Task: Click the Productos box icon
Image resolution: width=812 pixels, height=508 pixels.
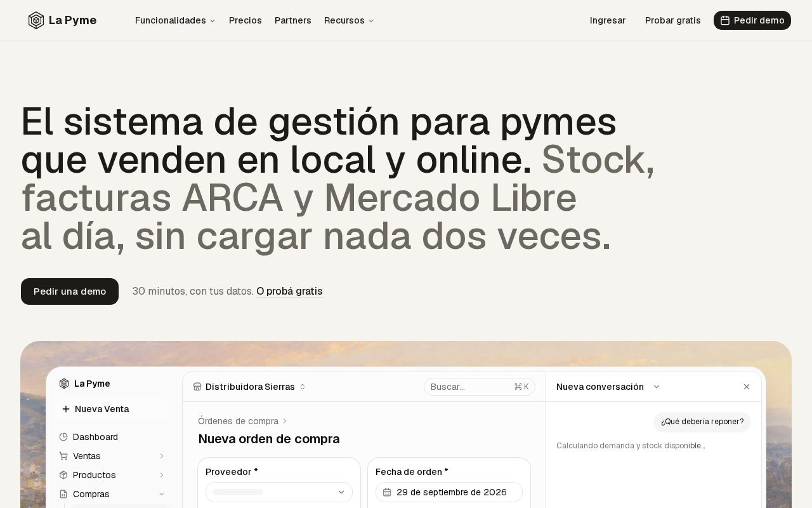Action: coord(63,475)
